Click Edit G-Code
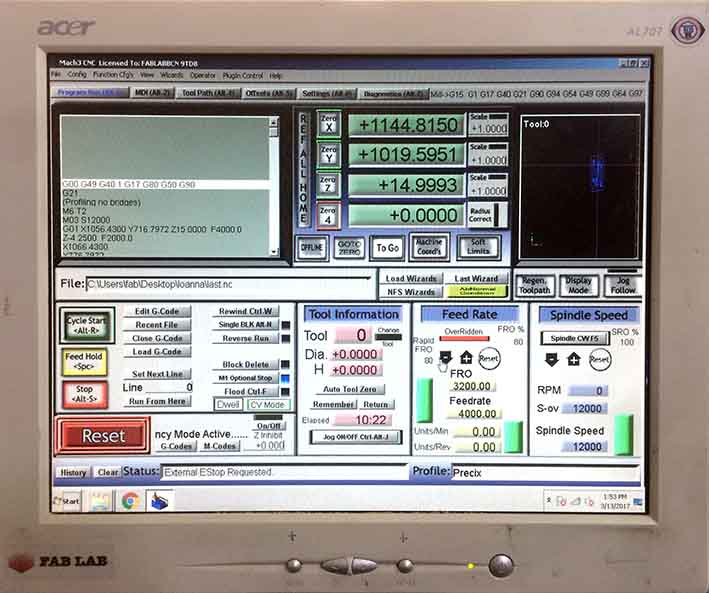709x593 pixels. click(157, 311)
